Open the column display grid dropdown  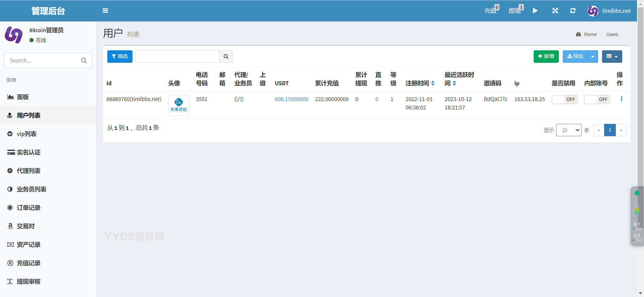coord(612,57)
